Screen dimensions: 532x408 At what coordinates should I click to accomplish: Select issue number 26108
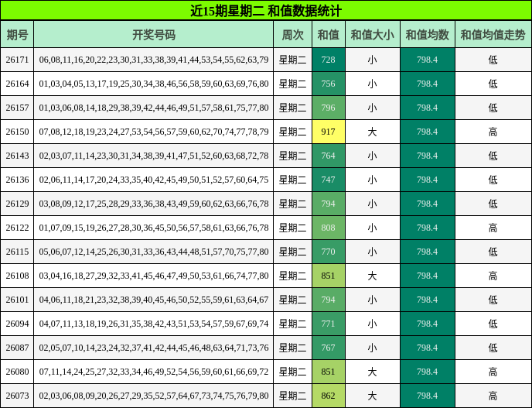tap(17, 276)
